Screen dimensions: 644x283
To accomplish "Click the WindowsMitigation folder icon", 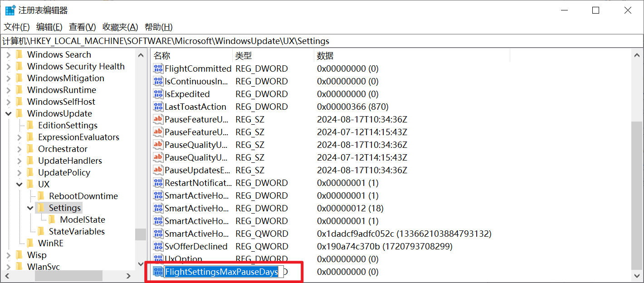I will pos(19,78).
